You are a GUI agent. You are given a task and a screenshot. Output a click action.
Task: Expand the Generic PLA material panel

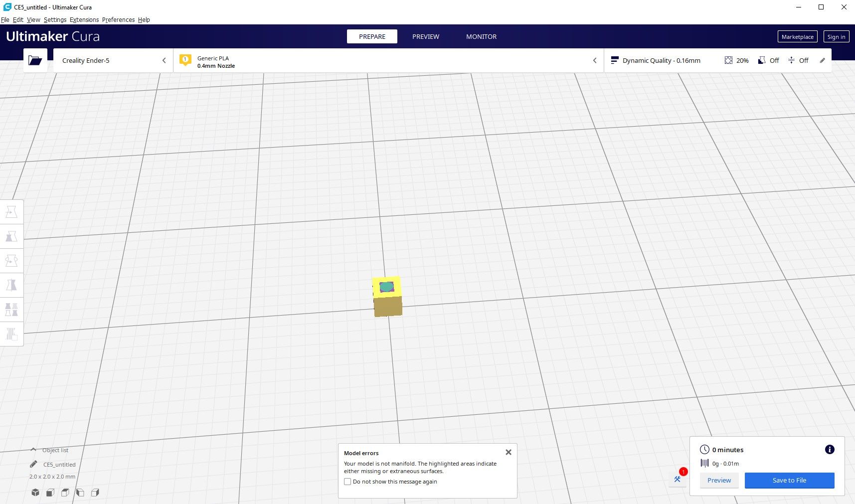tap(388, 60)
